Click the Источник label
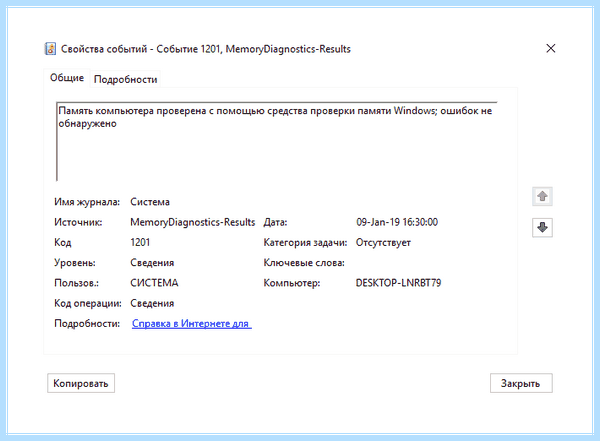The width and height of the screenshot is (600, 441). click(78, 222)
